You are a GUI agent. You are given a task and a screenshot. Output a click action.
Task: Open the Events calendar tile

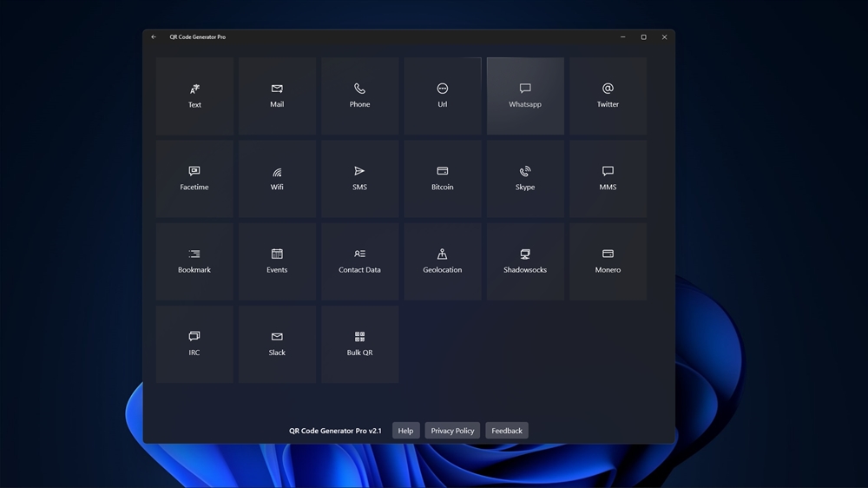tap(277, 261)
